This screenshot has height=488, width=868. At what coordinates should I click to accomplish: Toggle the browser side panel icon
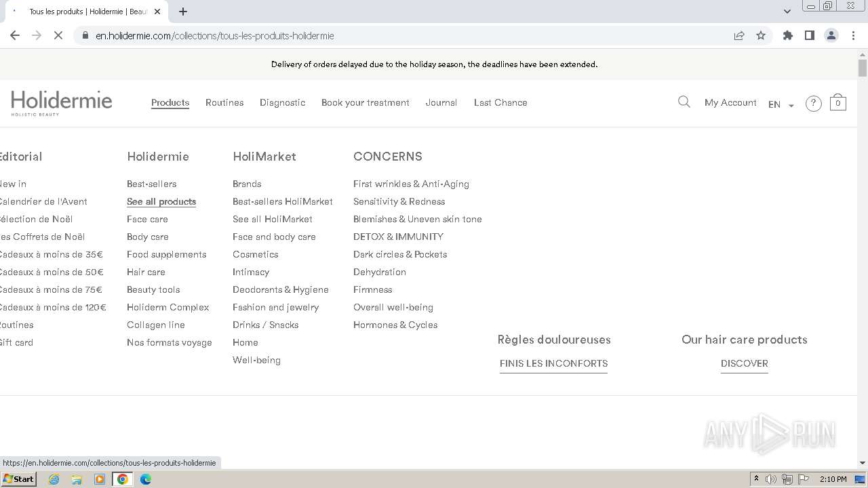(x=810, y=35)
